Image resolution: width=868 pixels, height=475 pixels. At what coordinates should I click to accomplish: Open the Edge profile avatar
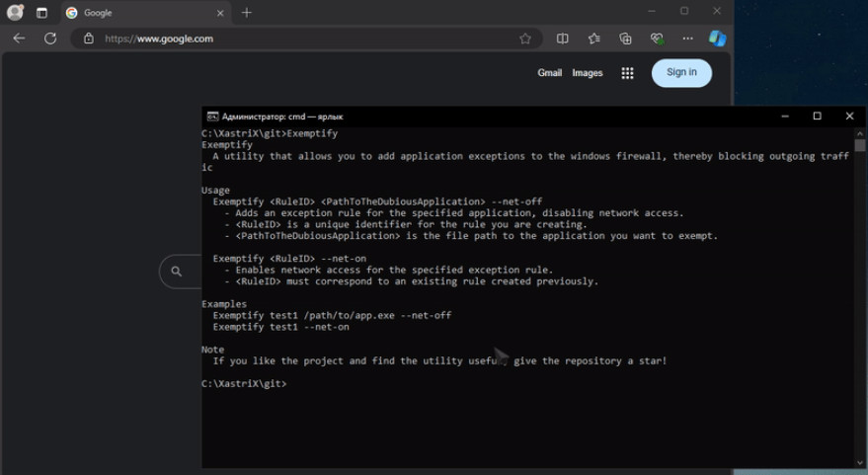pos(15,12)
